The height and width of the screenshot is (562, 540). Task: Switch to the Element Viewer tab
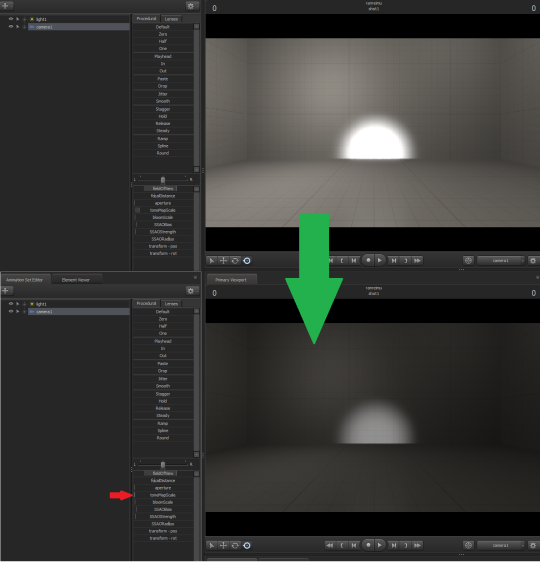coord(76,280)
